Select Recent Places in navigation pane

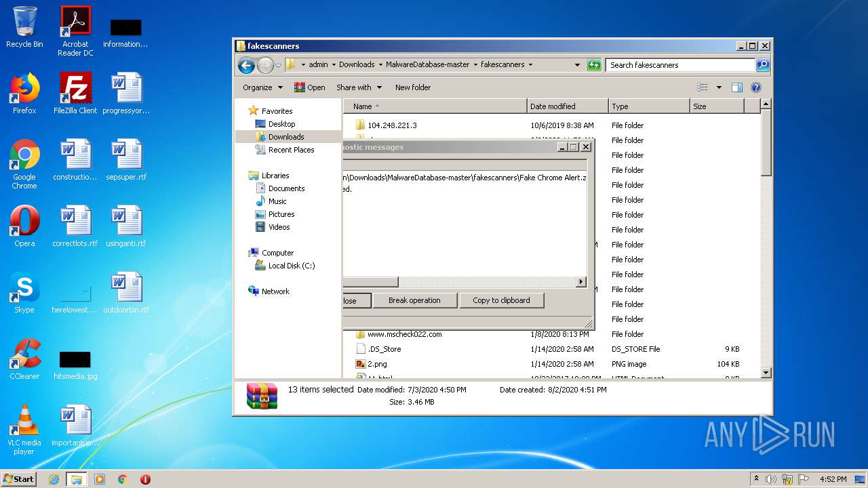(291, 150)
